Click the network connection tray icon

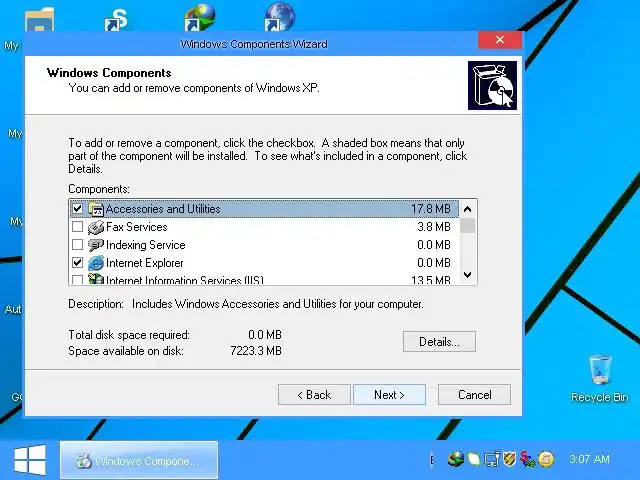click(492, 460)
